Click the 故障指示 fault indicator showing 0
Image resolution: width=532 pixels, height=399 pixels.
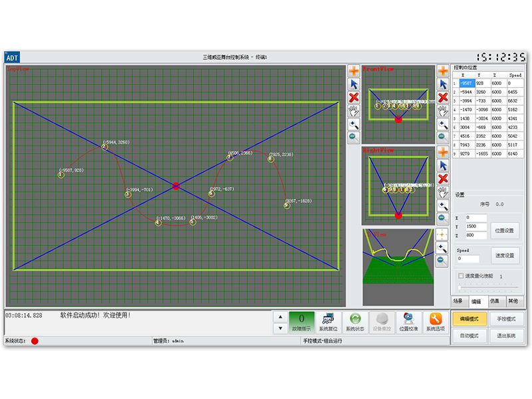coord(301,321)
